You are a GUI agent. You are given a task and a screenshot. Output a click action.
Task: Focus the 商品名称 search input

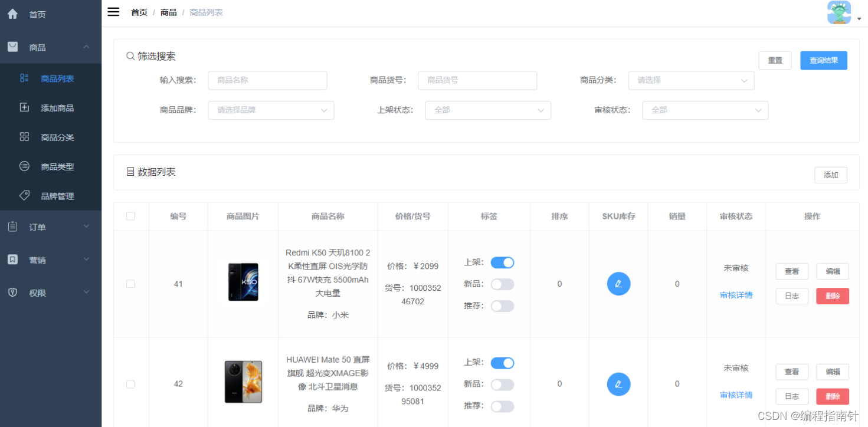pos(267,80)
